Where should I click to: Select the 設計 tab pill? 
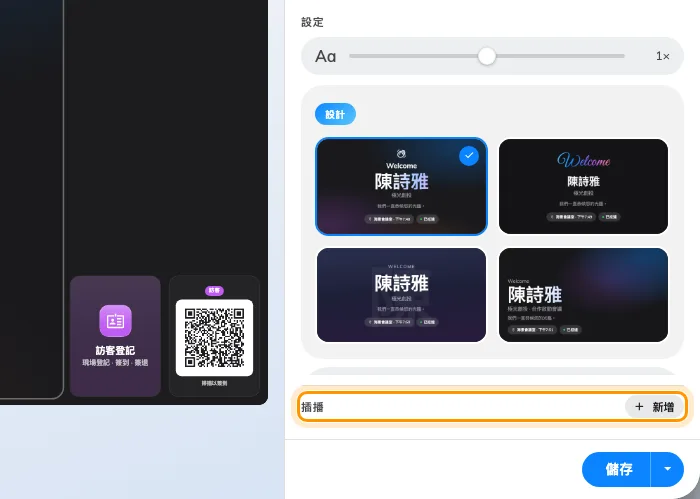tap(335, 114)
